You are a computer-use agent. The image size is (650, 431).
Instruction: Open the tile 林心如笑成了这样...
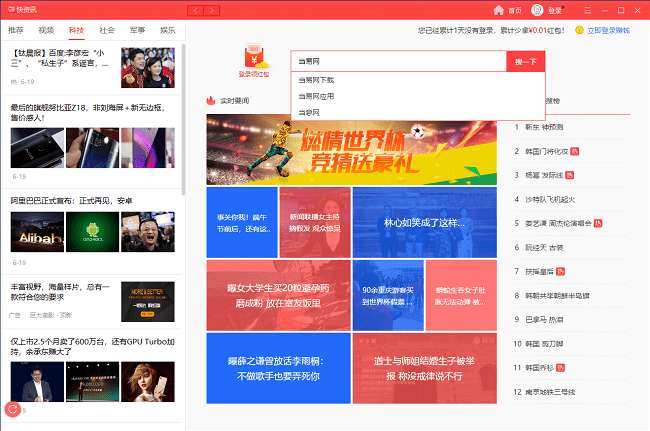424,223
